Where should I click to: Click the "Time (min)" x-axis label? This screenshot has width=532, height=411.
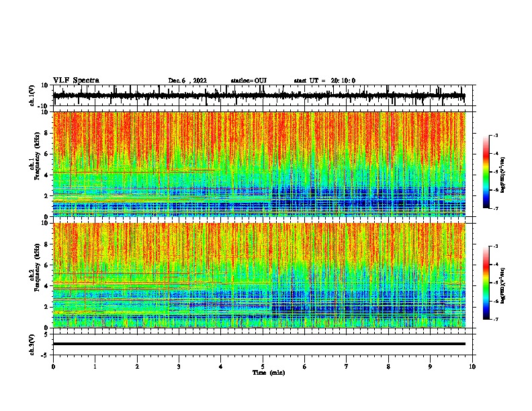coord(269,373)
